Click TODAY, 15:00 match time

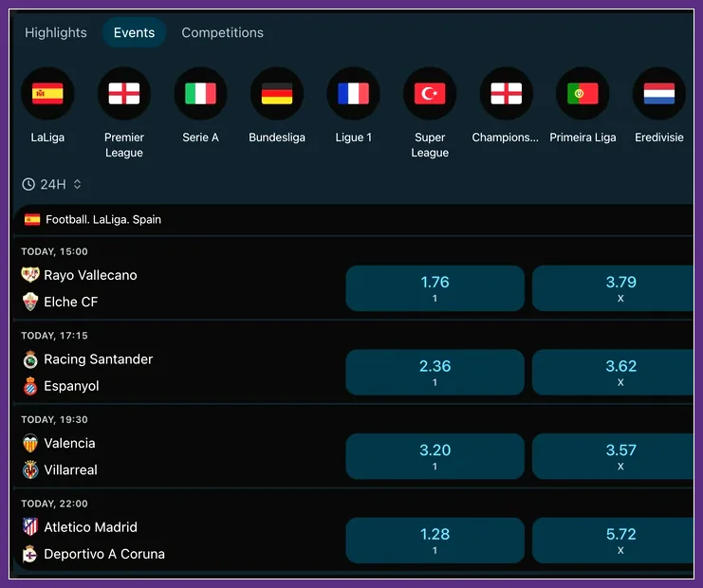tap(54, 252)
